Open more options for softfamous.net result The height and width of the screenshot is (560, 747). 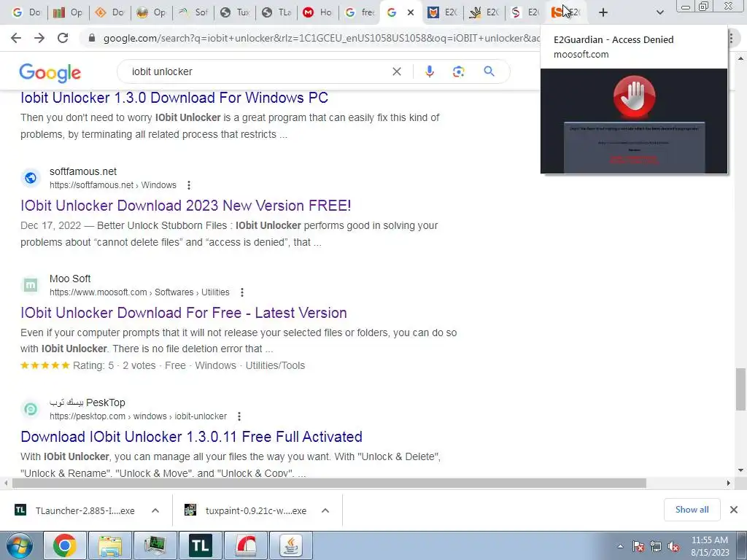coord(189,185)
